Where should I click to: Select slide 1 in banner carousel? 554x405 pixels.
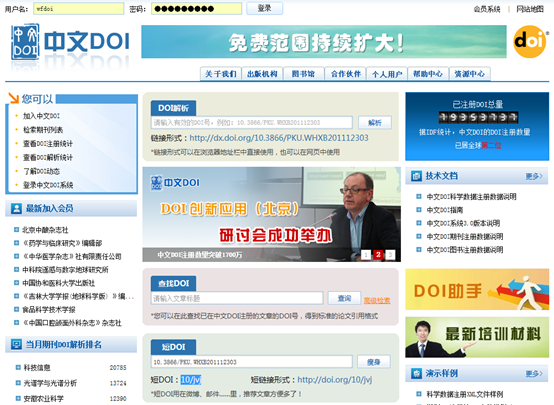(x=366, y=254)
